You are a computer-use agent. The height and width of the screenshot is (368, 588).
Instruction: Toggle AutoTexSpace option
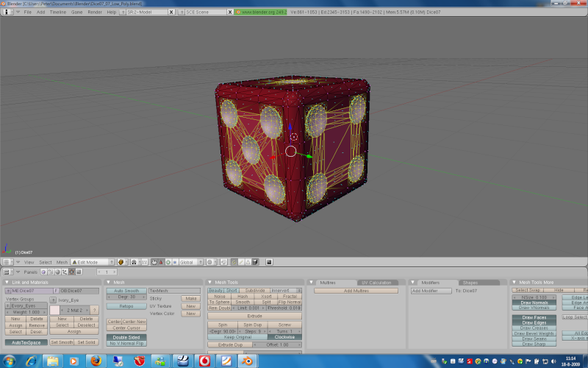point(26,342)
